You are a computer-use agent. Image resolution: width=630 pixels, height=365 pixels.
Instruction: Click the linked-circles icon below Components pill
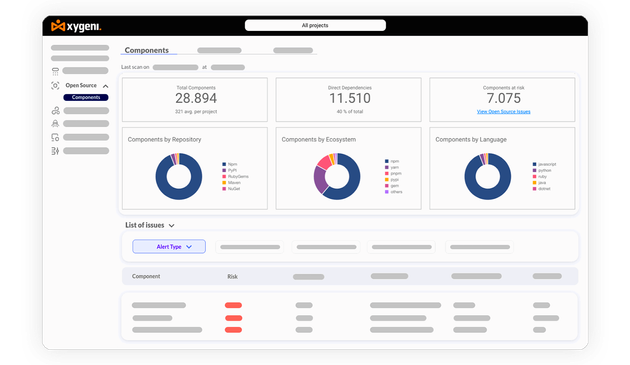pyautogui.click(x=55, y=111)
